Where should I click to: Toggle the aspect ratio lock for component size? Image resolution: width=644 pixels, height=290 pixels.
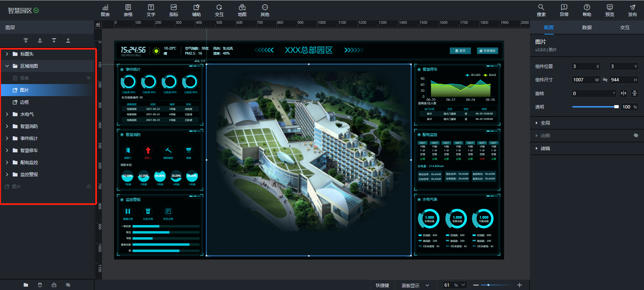[x=605, y=80]
